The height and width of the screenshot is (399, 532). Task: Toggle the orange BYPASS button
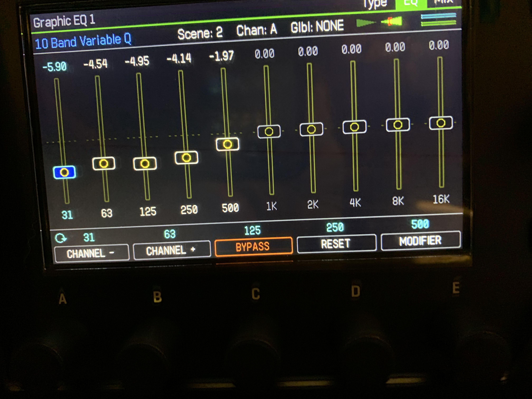(253, 246)
